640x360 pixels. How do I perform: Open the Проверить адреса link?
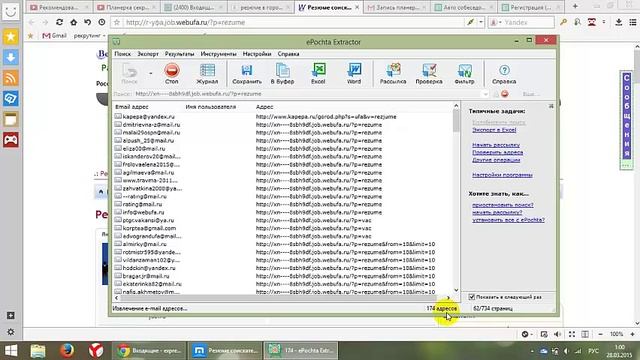point(498,152)
